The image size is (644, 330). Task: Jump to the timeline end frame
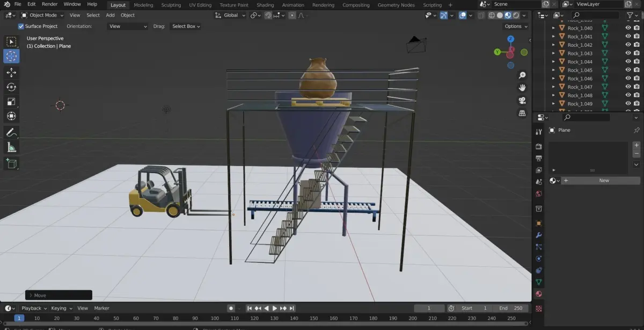(291, 308)
